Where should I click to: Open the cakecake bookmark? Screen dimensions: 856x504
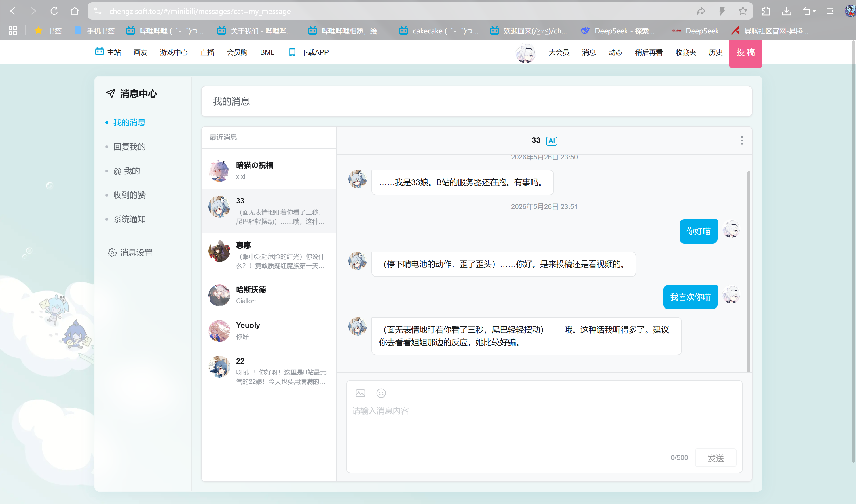point(439,31)
